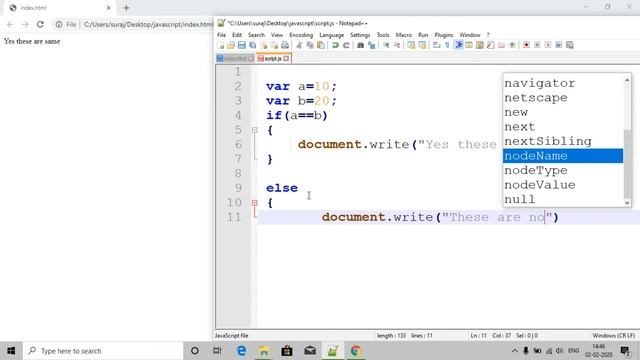Open Microsoft Store from the taskbar
The height and width of the screenshot is (360, 640).
click(287, 351)
